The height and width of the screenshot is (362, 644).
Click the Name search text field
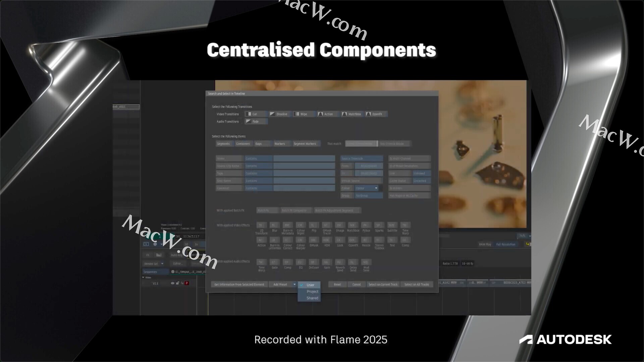click(x=304, y=159)
